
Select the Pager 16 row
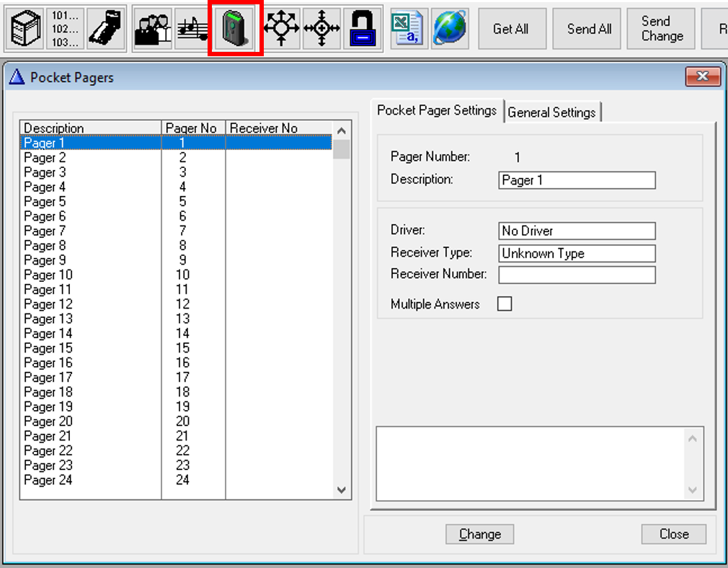click(x=177, y=363)
